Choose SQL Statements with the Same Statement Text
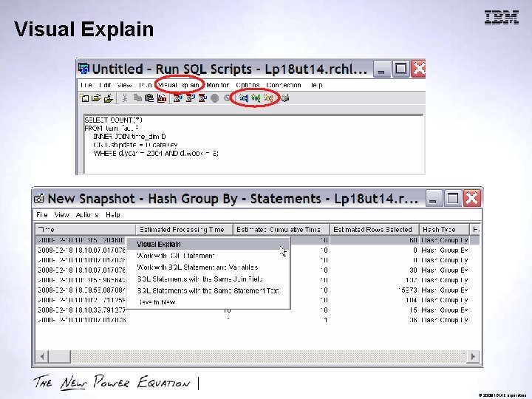 tap(208, 290)
